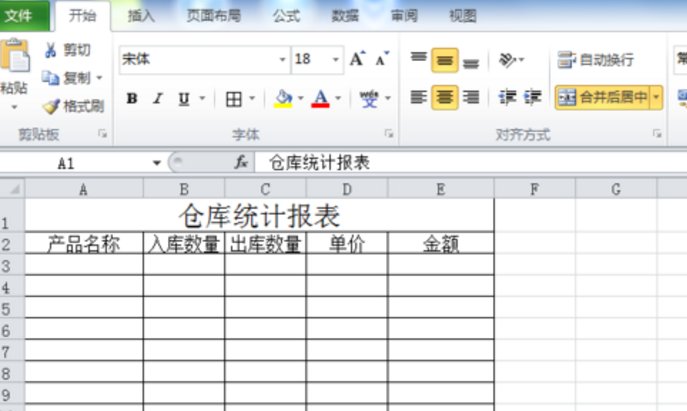Apply yellow fill color bucket
The height and width of the screenshot is (411, 687).
pyautogui.click(x=283, y=99)
